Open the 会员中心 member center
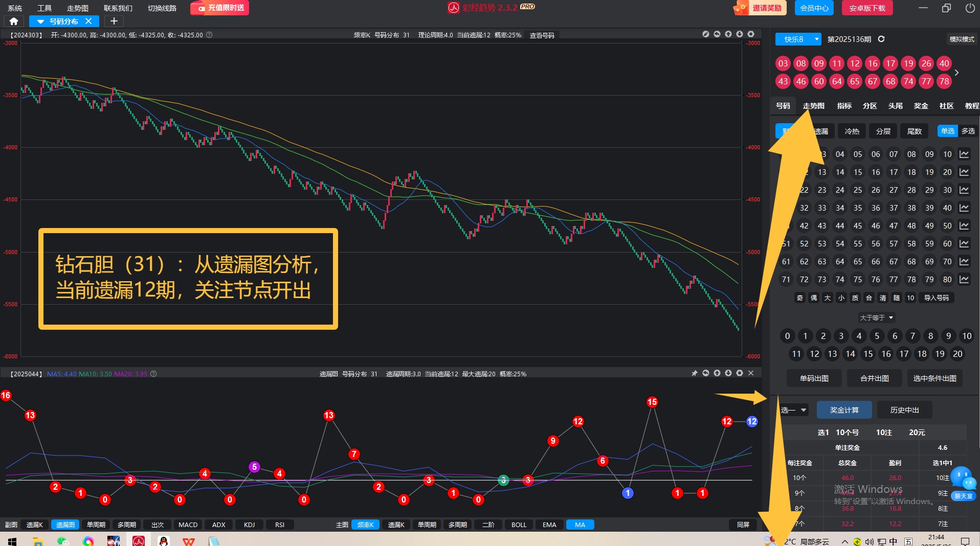Screen dimensions: 980x546 click(814, 8)
